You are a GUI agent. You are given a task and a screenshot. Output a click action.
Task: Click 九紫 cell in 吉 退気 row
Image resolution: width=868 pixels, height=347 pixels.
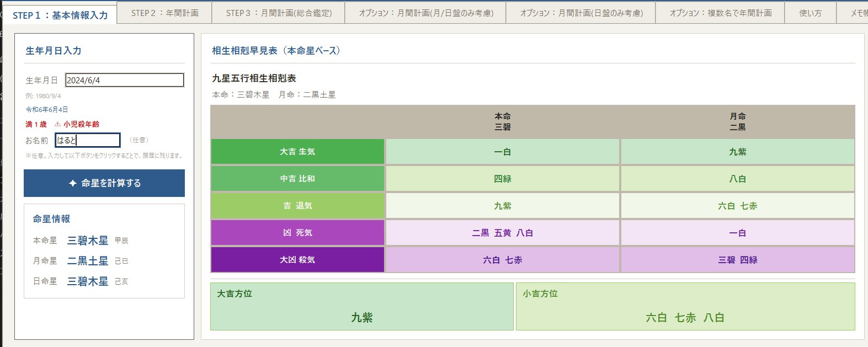[x=503, y=206]
